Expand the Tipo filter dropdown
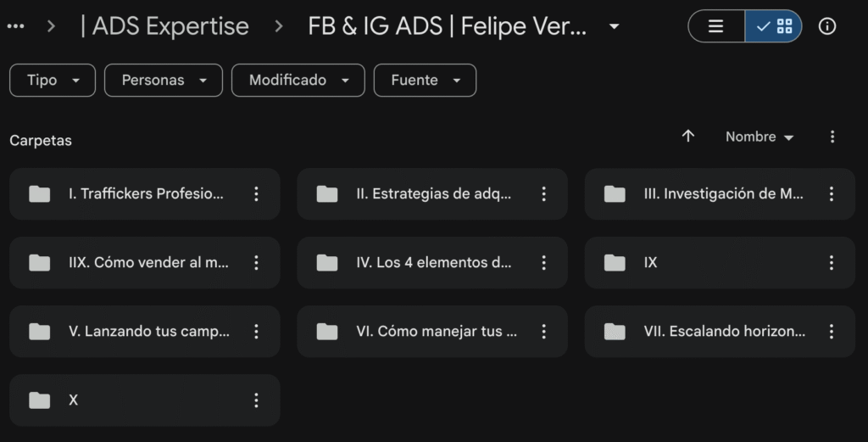 tap(53, 81)
